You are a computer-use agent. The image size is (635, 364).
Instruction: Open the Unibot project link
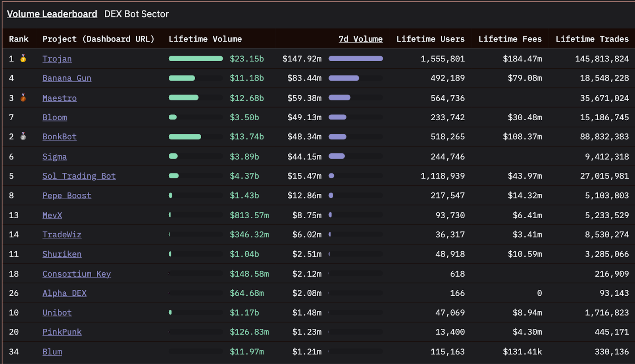(57, 313)
